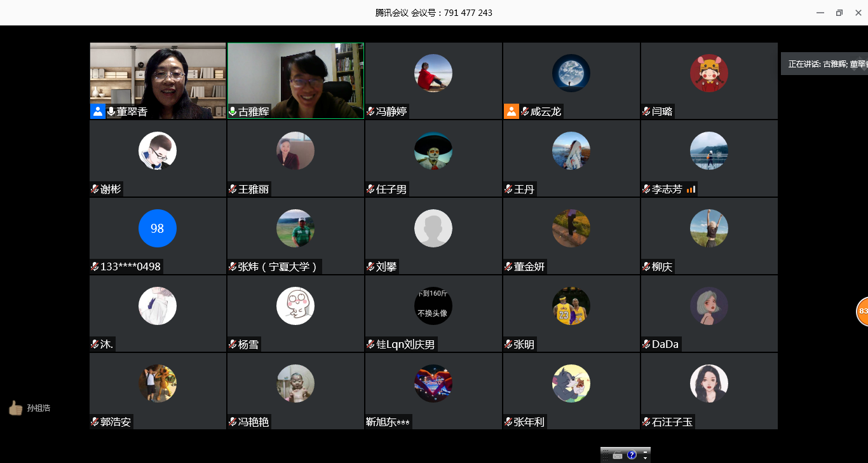Viewport: 868px width, 463px height.
Task: Click the blue host badge beside 董翠香
Action: [x=97, y=112]
